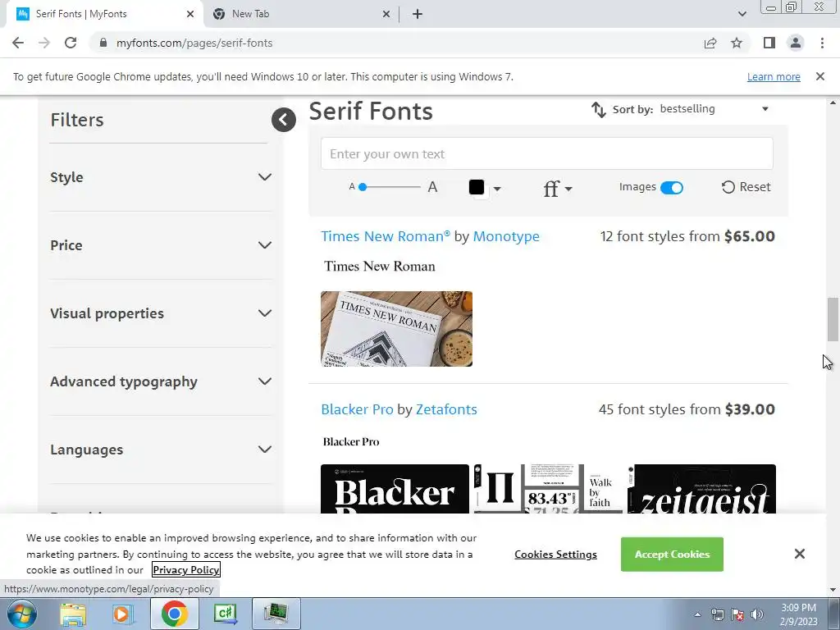Click the browser back arrow
The width and height of the screenshot is (840, 630).
click(18, 43)
